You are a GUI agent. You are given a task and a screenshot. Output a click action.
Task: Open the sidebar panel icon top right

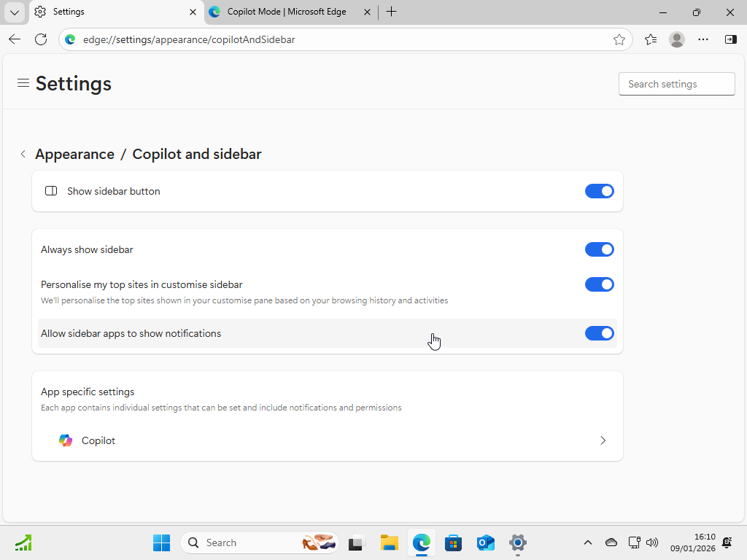(730, 39)
